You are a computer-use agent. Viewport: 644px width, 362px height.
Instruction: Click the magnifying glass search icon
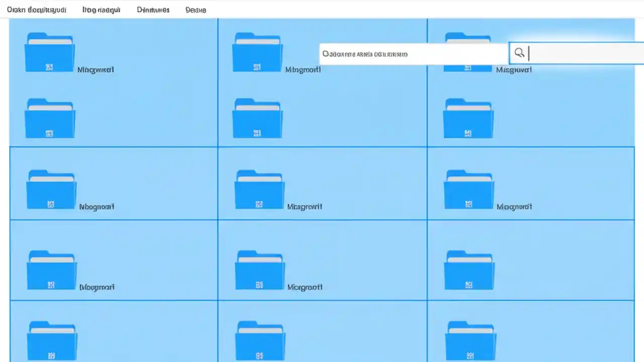pos(519,53)
